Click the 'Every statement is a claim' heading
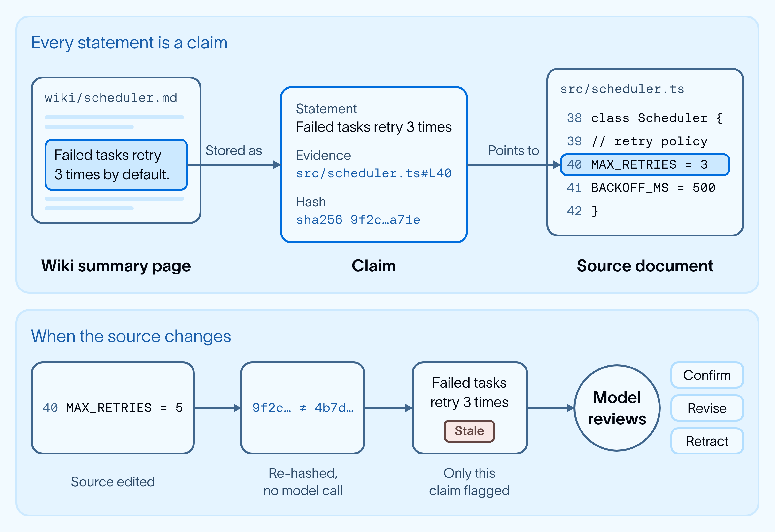775x532 pixels. click(129, 43)
